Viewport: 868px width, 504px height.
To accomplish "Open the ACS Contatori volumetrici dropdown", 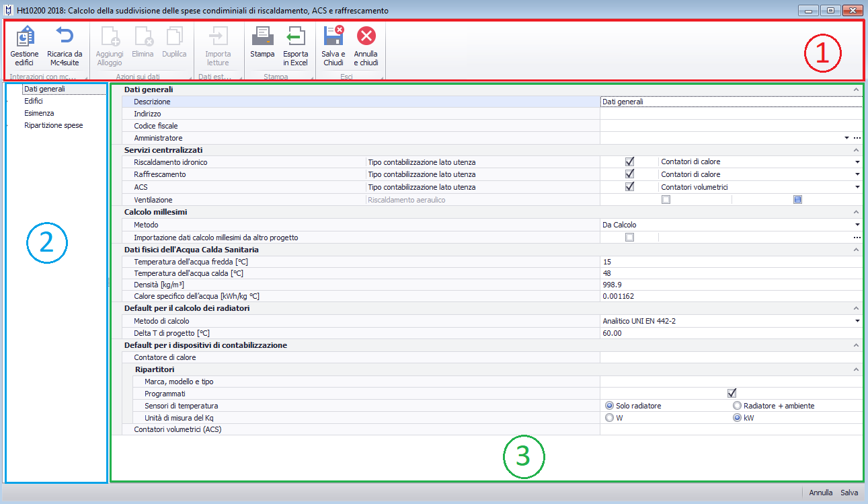I will 857,187.
